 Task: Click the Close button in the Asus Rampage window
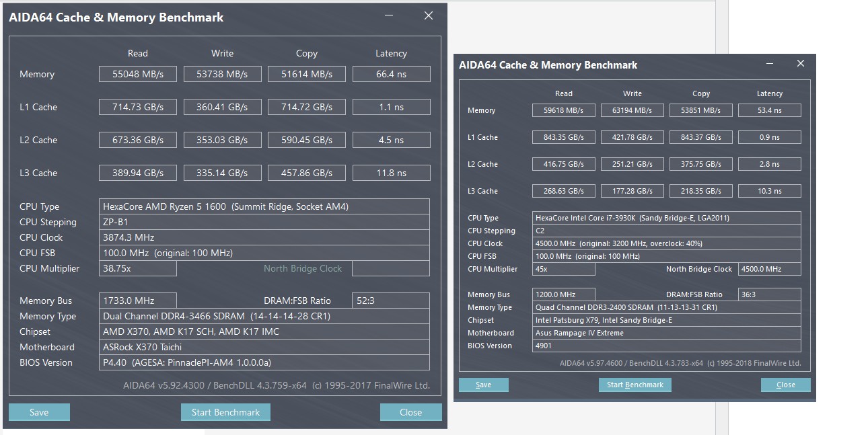click(785, 385)
